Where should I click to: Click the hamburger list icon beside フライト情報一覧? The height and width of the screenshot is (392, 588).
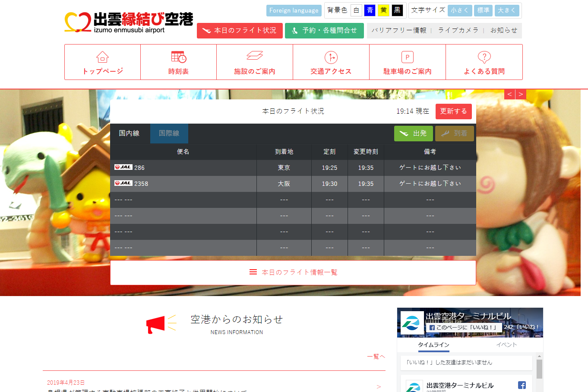pos(253,272)
